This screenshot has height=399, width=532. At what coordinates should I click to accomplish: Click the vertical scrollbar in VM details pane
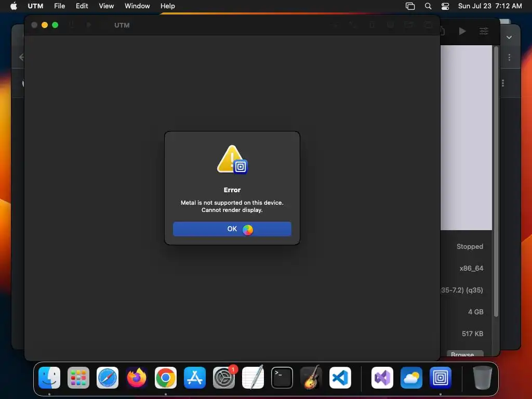(496, 181)
